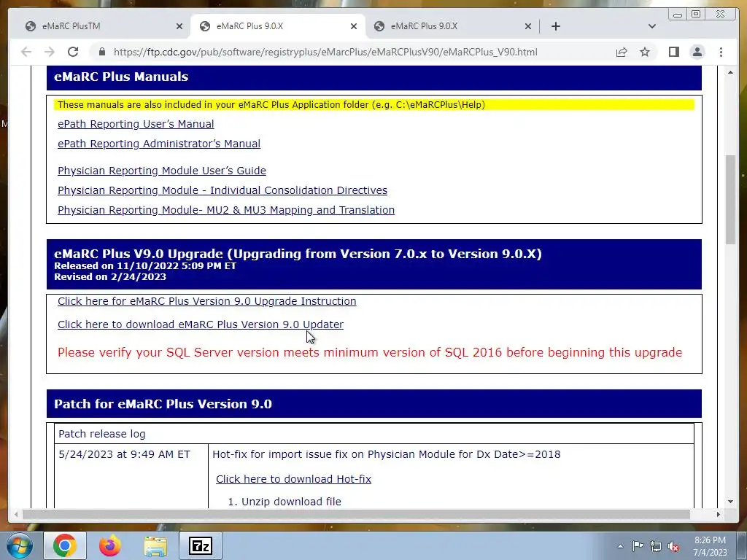Image resolution: width=747 pixels, height=560 pixels.
Task: Open the side panel icon
Action: click(x=673, y=52)
